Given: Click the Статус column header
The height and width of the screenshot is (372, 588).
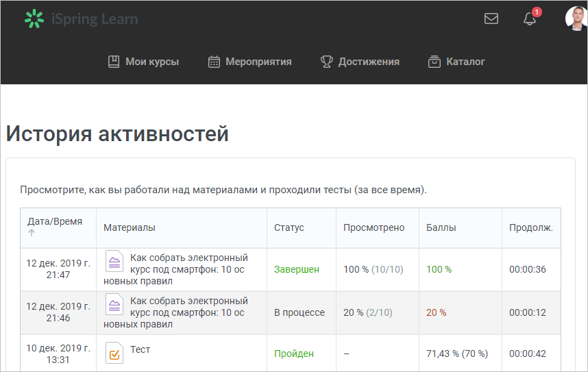Looking at the screenshot, I should point(289,227).
